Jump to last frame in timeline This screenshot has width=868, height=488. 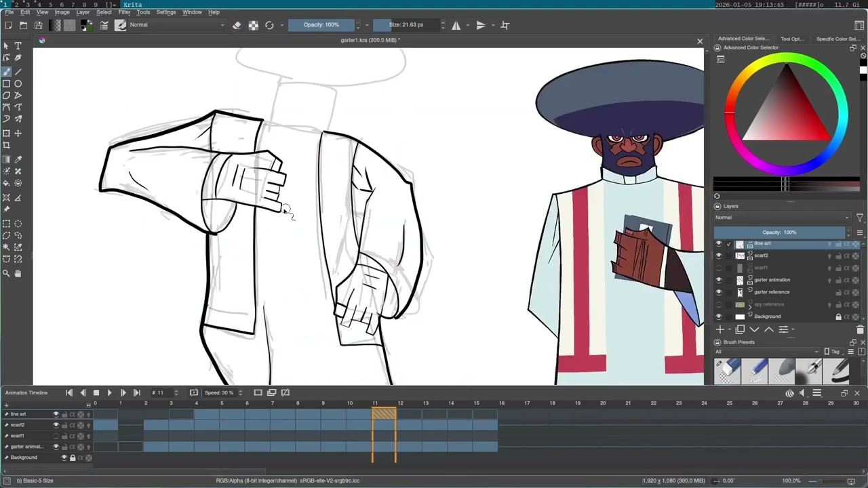pyautogui.click(x=136, y=392)
